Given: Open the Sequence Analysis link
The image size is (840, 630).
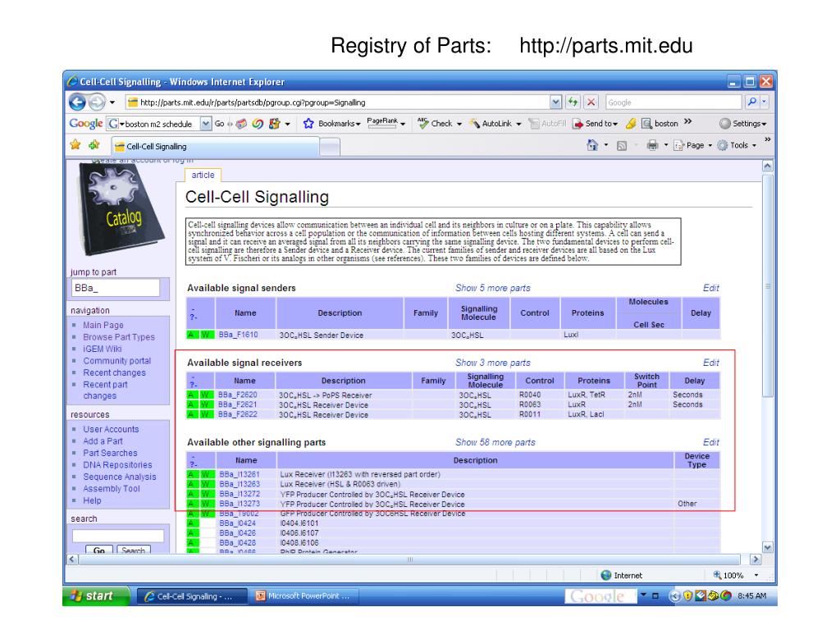Looking at the screenshot, I should point(120,477).
